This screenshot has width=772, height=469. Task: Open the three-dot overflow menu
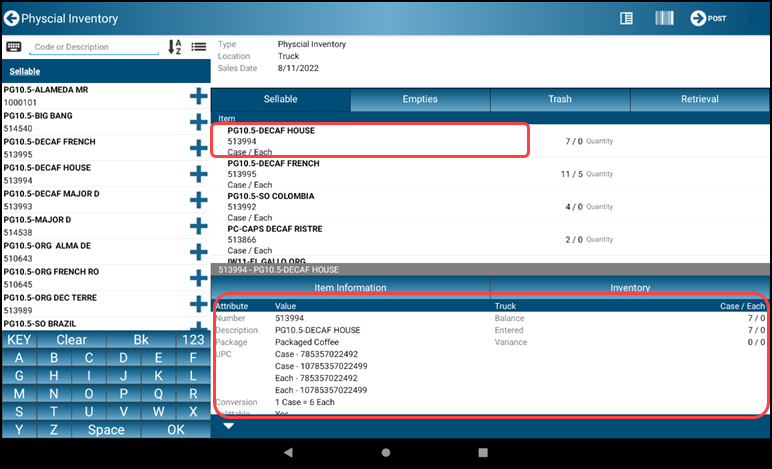pyautogui.click(x=751, y=19)
